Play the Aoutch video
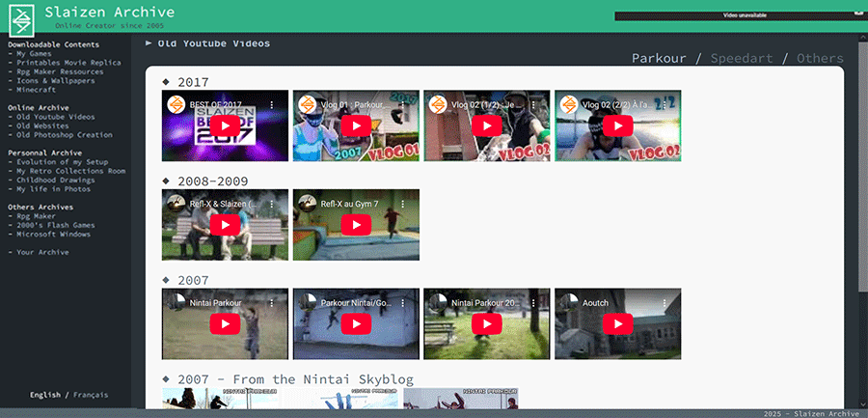 pyautogui.click(x=618, y=323)
